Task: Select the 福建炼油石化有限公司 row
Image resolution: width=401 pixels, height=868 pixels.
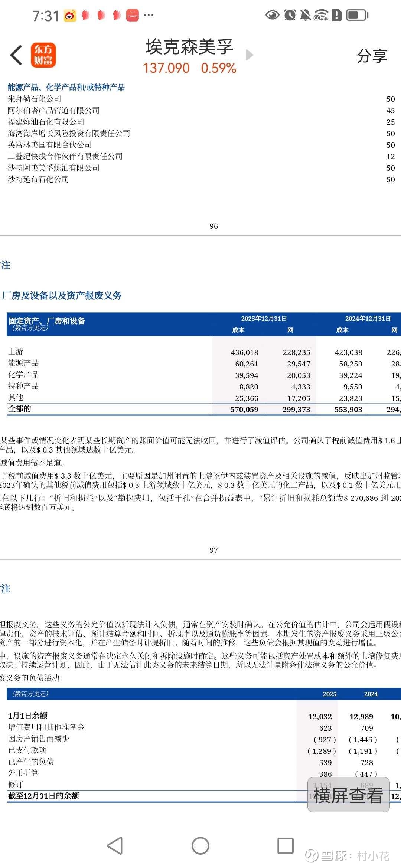Action: coord(201,122)
